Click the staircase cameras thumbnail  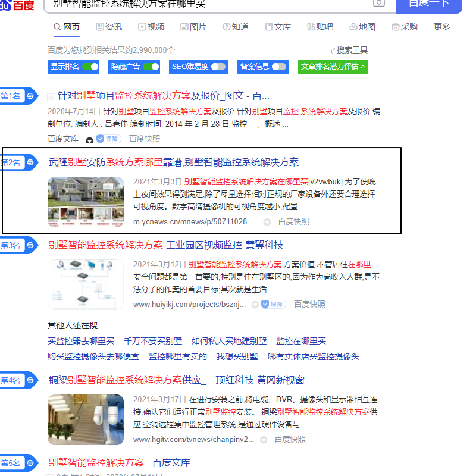86,419
